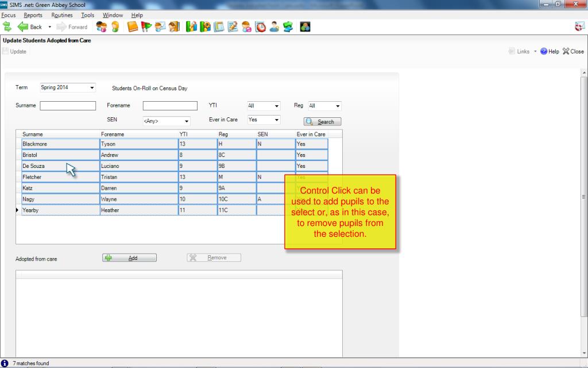Click the person beside door icon
This screenshot has height=368, width=588.
click(174, 26)
